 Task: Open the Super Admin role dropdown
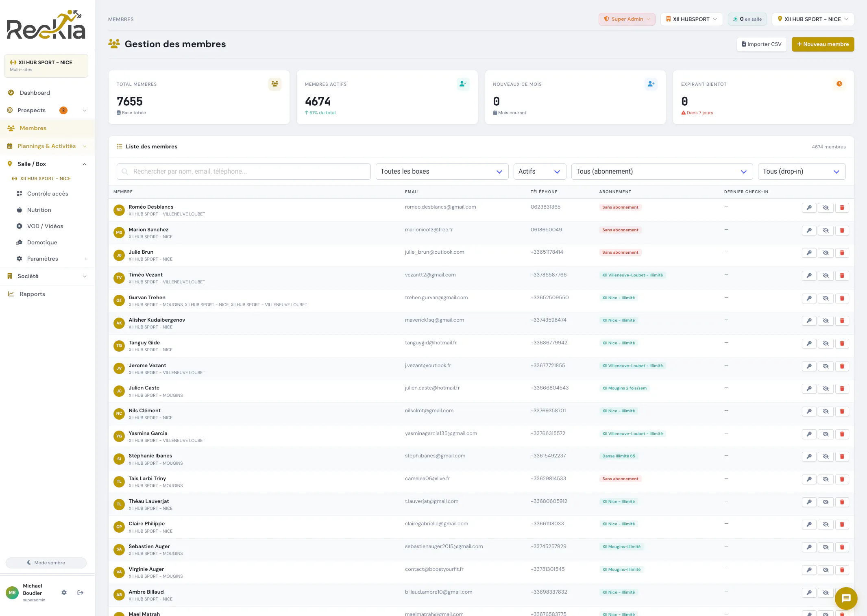point(627,19)
